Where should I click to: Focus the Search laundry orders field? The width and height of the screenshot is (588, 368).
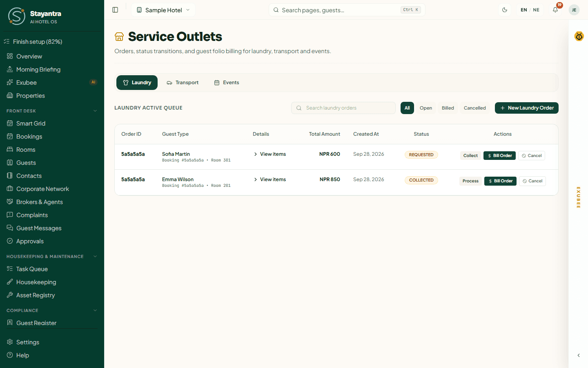click(343, 108)
